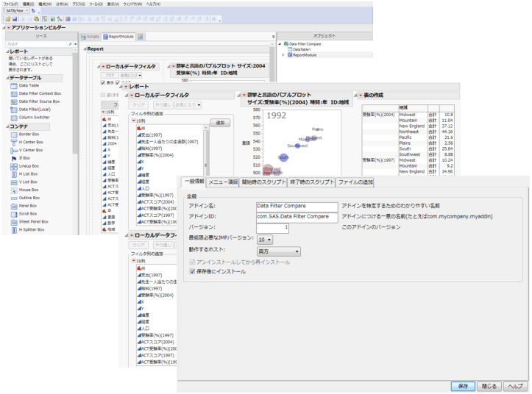532x394 pixels.
Task: Click the module icon tab after ReportModule
Action: tap(141, 37)
